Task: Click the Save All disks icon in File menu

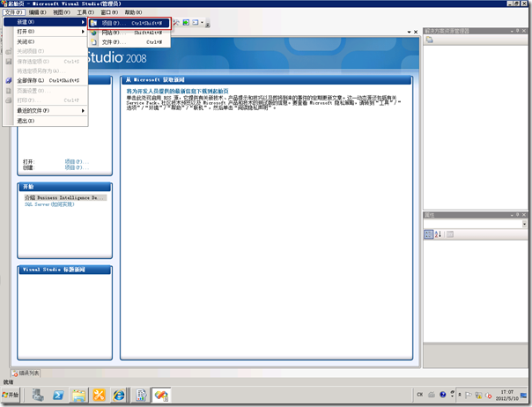Action: 9,80
